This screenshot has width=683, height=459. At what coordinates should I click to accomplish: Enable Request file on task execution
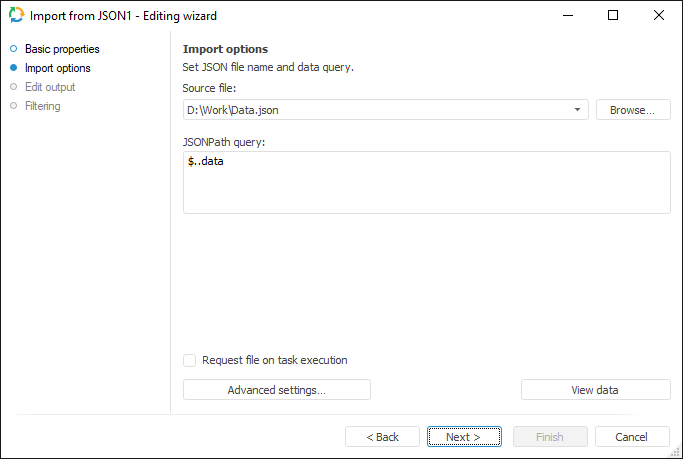coord(190,360)
